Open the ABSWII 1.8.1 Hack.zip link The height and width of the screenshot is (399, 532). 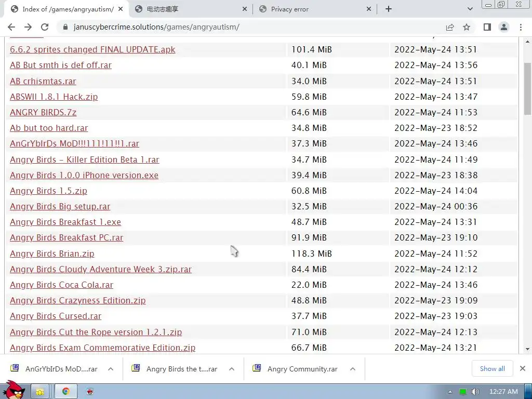54,97
